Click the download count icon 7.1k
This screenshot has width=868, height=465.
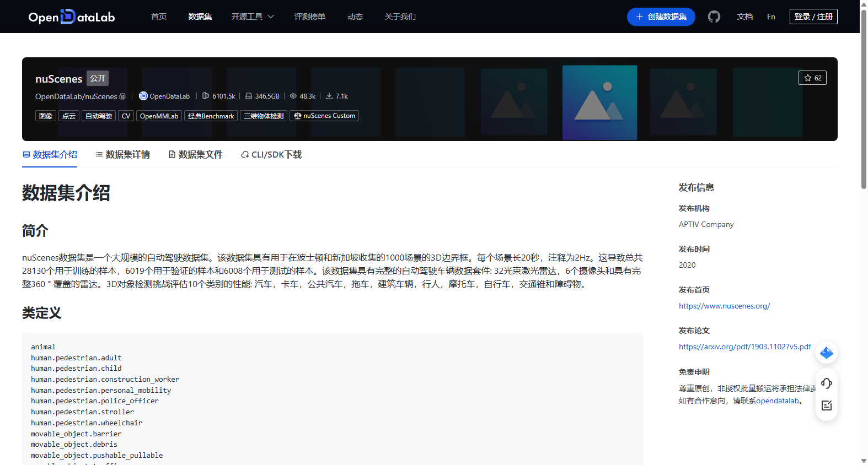[329, 96]
